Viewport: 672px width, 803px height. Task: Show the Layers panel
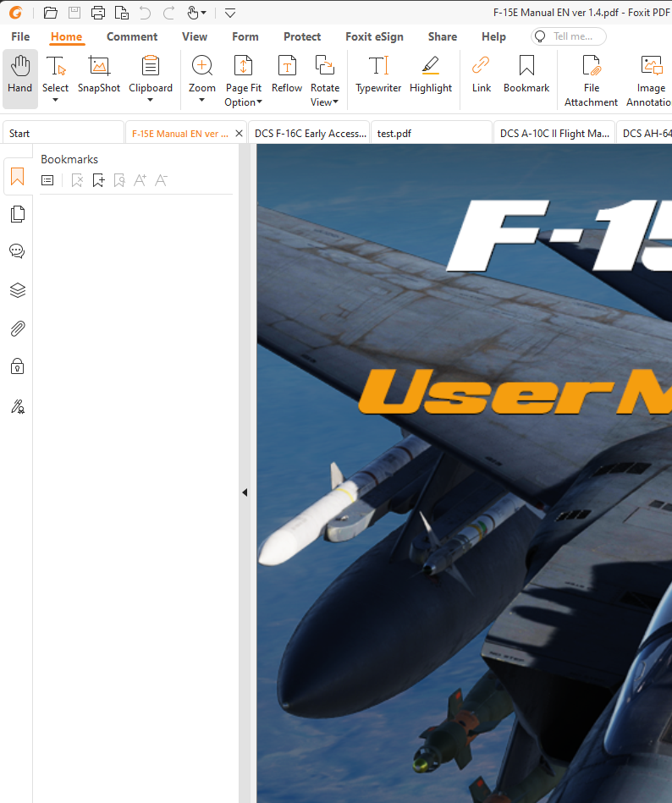[x=18, y=290]
